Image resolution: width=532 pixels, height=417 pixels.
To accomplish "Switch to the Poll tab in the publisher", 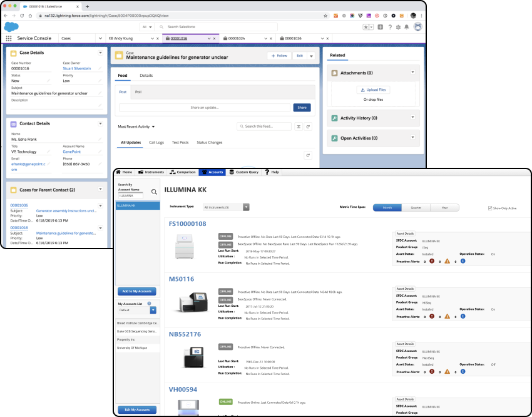I will 138,92.
